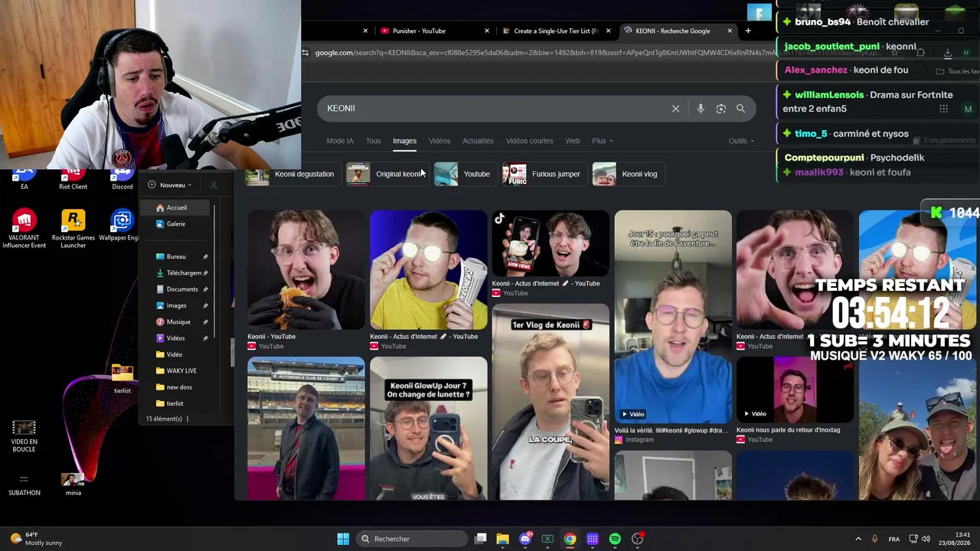980x551 pixels.
Task: Open the Xbox Game Bar taskbar icon
Action: [x=547, y=539]
